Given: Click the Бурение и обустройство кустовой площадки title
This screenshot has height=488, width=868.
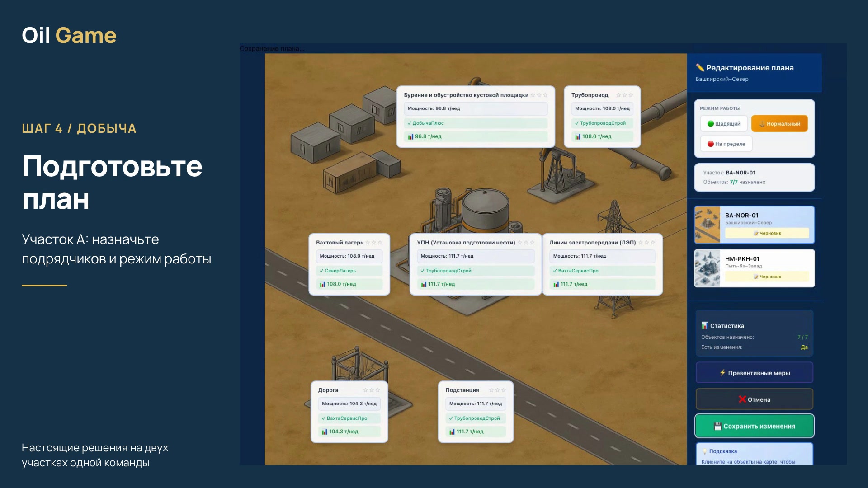Looking at the screenshot, I should (466, 95).
